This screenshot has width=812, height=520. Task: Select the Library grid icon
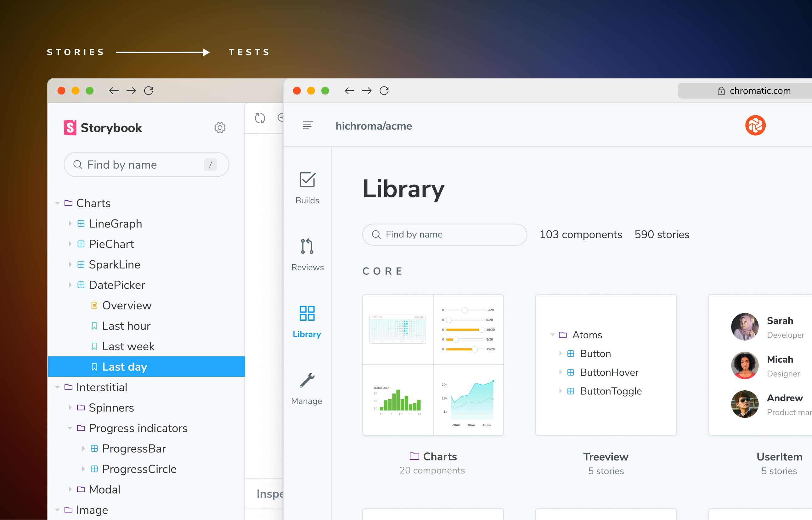307,313
